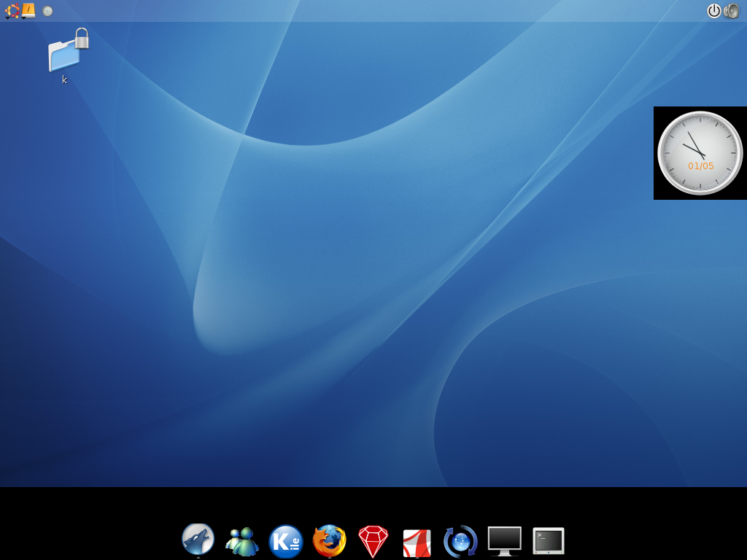747x560 pixels.
Task: Click the 'k' label under the folder
Action: point(64,80)
